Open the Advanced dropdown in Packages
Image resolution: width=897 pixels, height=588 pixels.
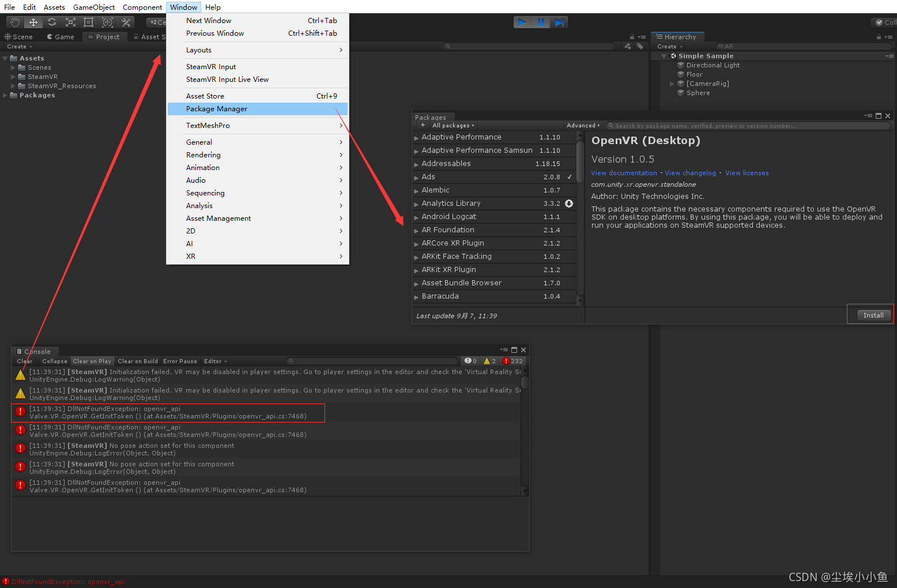tap(583, 125)
